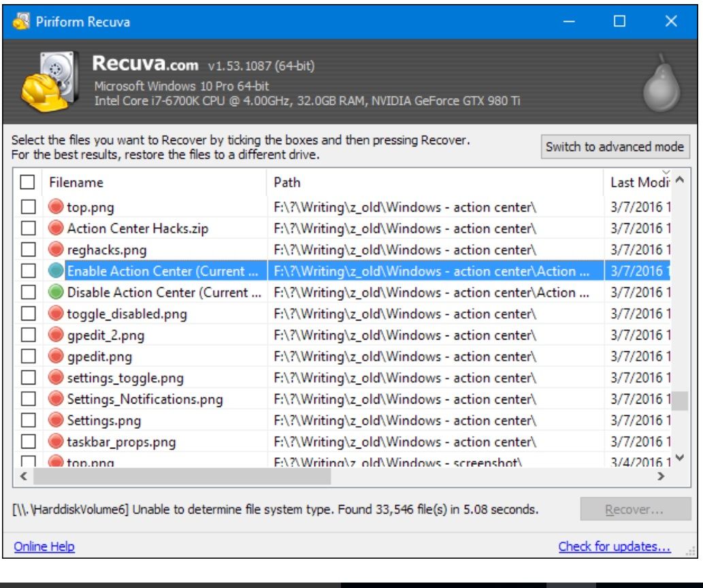Screen dimensions: 703x588
Task: Click red status icon next to reghacks.png
Action: tap(56, 250)
